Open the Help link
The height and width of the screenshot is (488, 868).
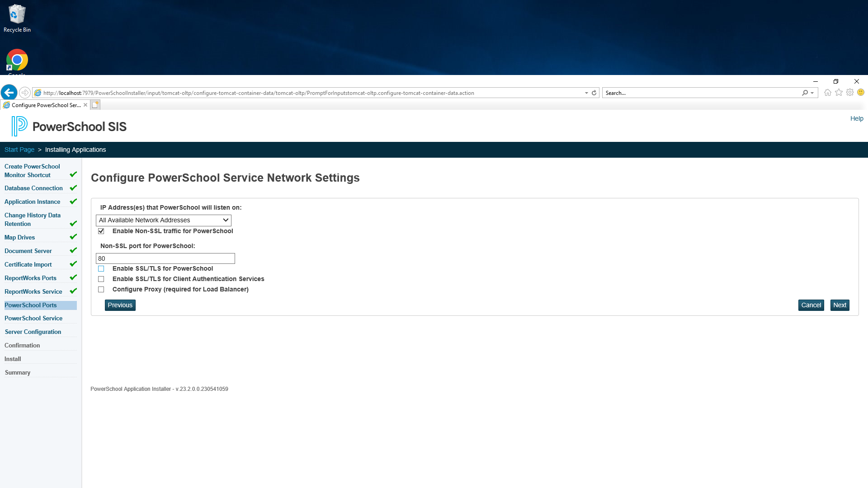857,118
